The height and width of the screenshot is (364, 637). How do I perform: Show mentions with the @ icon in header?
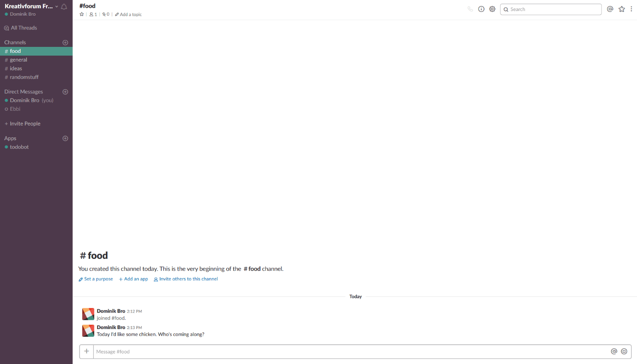click(x=610, y=9)
